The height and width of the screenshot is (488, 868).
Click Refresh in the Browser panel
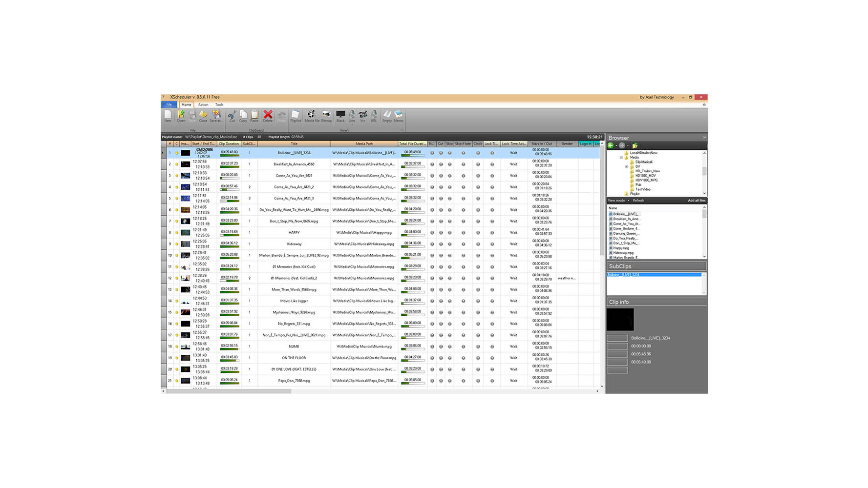[x=638, y=201]
